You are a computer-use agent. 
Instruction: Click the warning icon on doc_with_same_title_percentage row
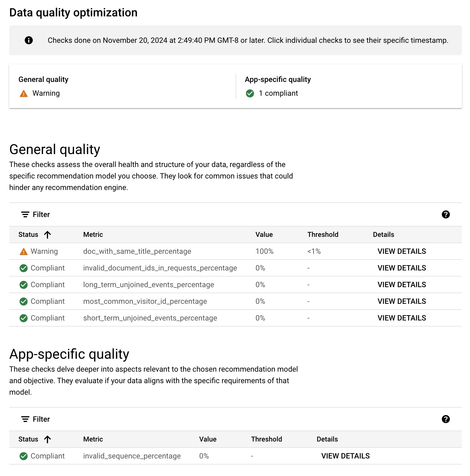click(23, 251)
